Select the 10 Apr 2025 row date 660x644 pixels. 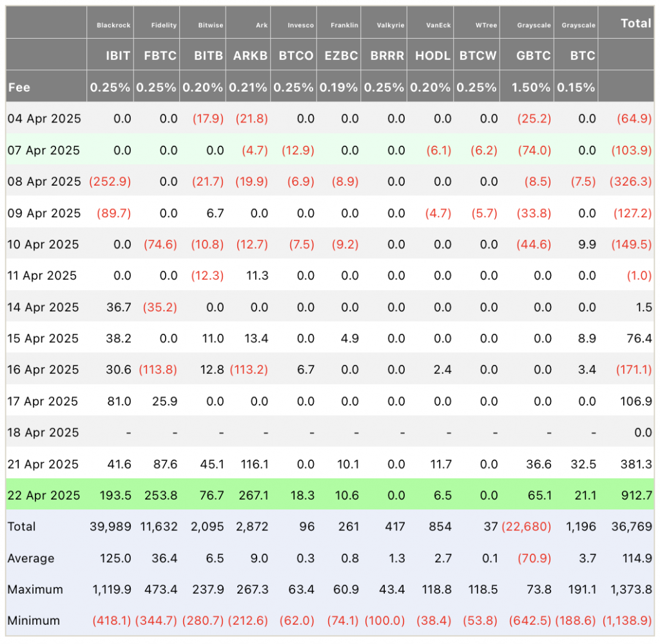click(x=43, y=244)
